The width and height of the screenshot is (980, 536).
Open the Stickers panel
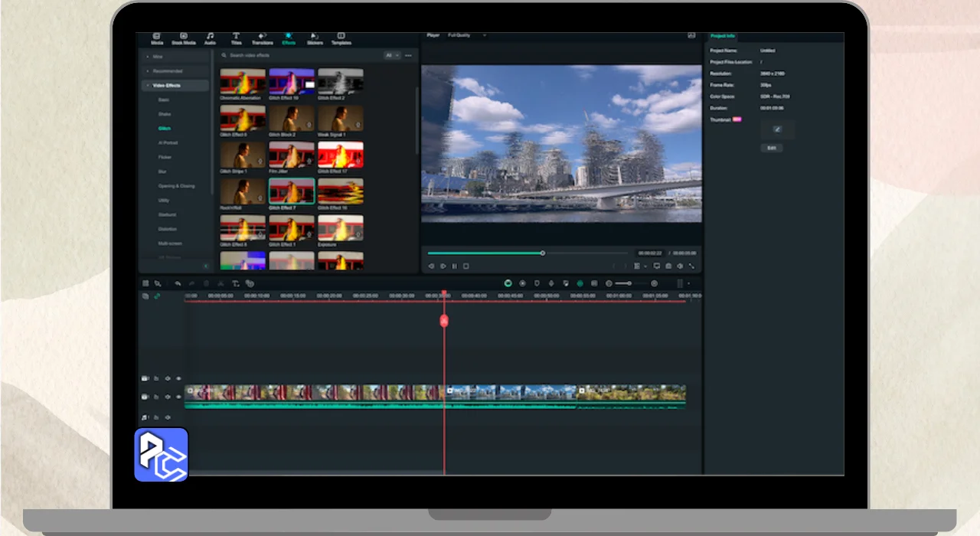[314, 38]
